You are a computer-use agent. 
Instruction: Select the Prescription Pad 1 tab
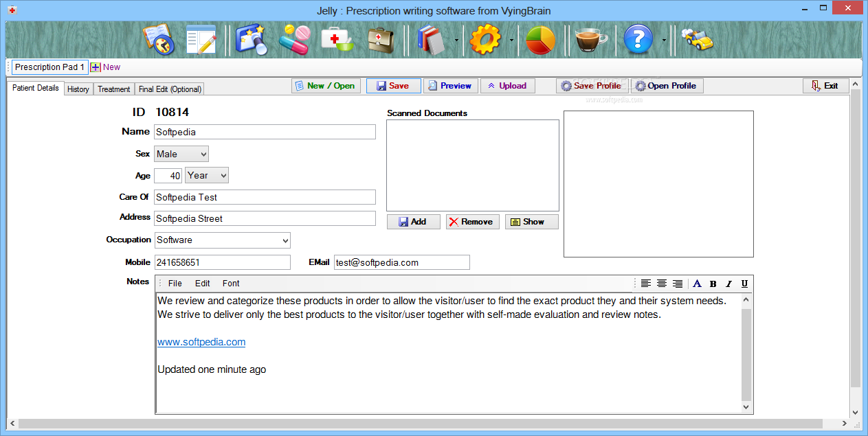[50, 67]
